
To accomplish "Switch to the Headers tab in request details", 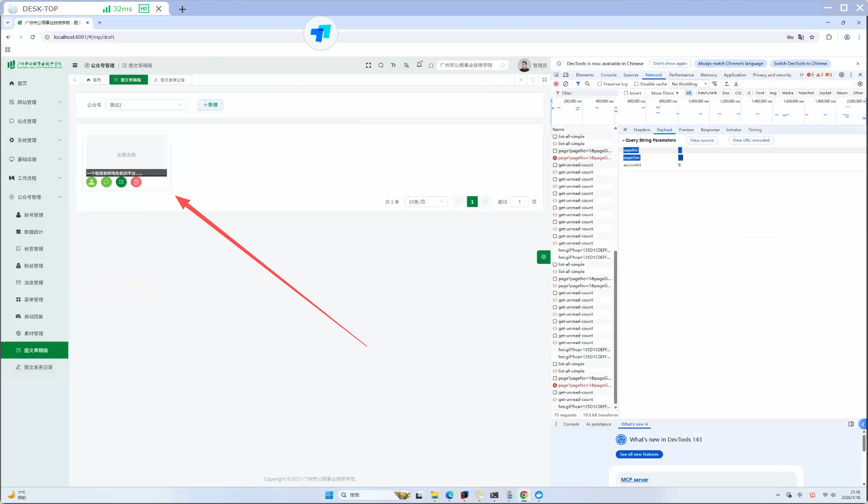I will coord(642,130).
